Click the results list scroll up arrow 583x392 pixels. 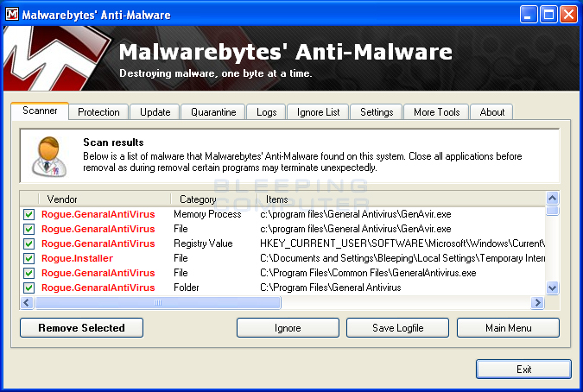(x=553, y=198)
